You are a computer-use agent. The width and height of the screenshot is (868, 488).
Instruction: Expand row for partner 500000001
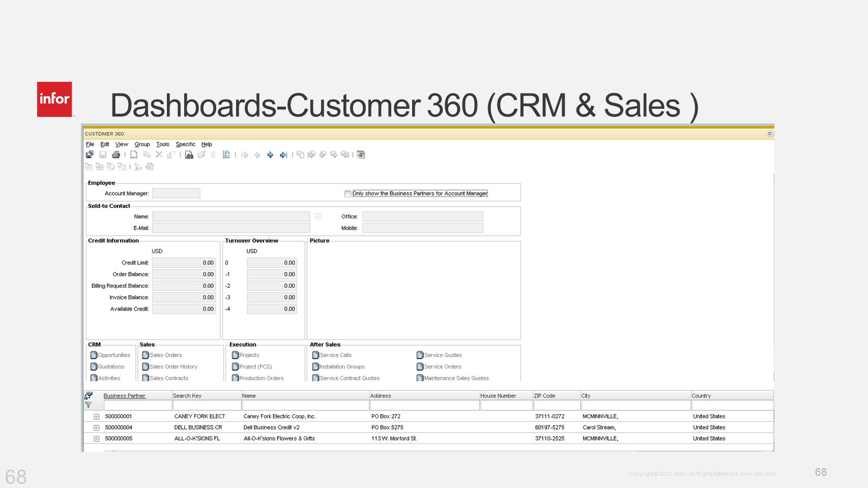pos(96,416)
